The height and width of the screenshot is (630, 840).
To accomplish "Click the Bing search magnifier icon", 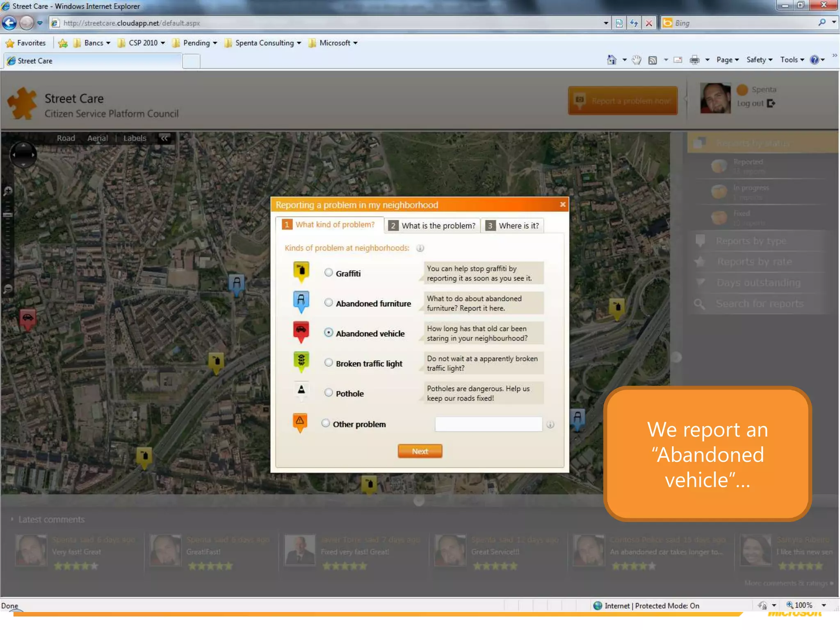I will (822, 23).
